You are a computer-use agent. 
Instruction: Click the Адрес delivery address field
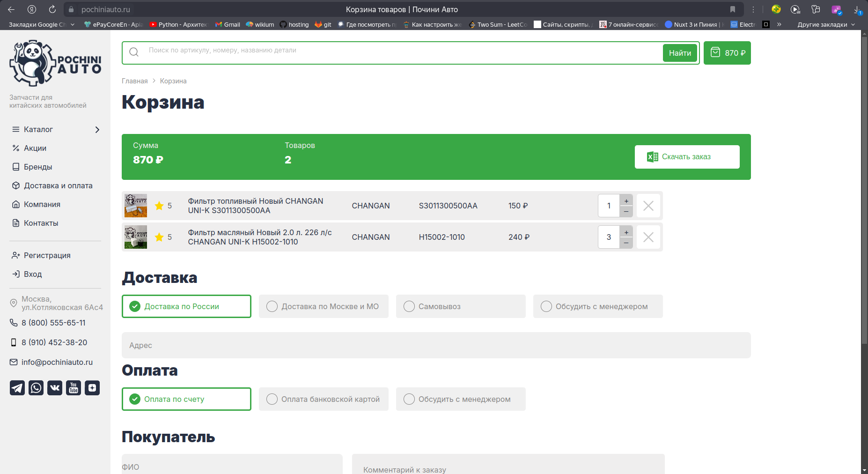pos(436,345)
